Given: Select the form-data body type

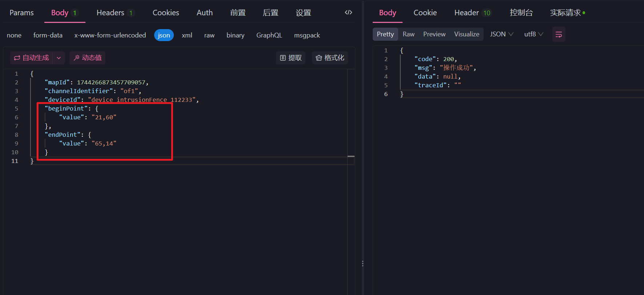Looking at the screenshot, I should 48,35.
